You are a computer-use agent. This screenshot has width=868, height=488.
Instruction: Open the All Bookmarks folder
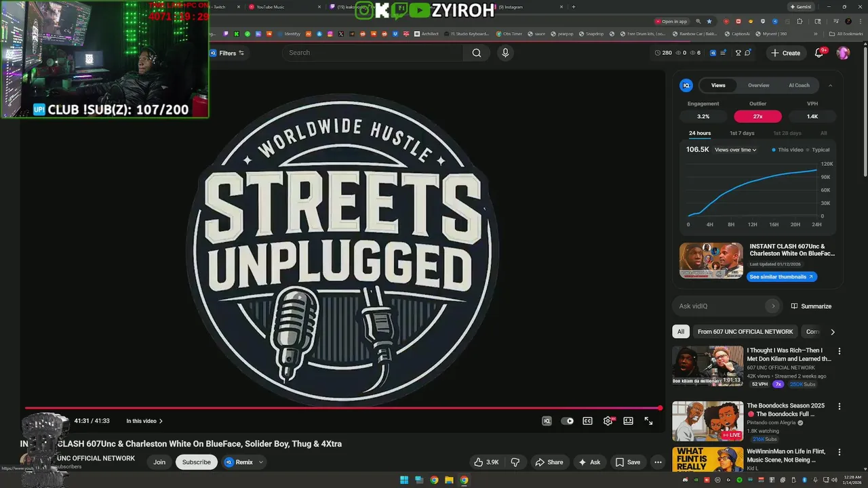(x=846, y=34)
